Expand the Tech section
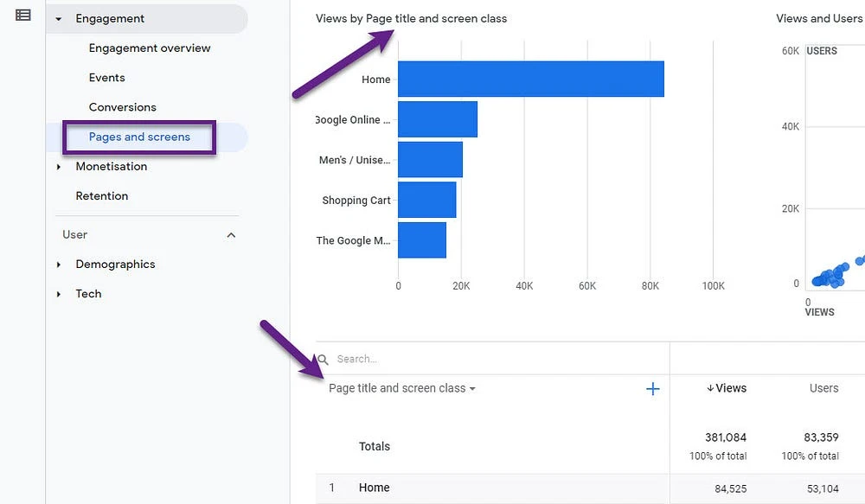This screenshot has width=865, height=504. coord(59,293)
